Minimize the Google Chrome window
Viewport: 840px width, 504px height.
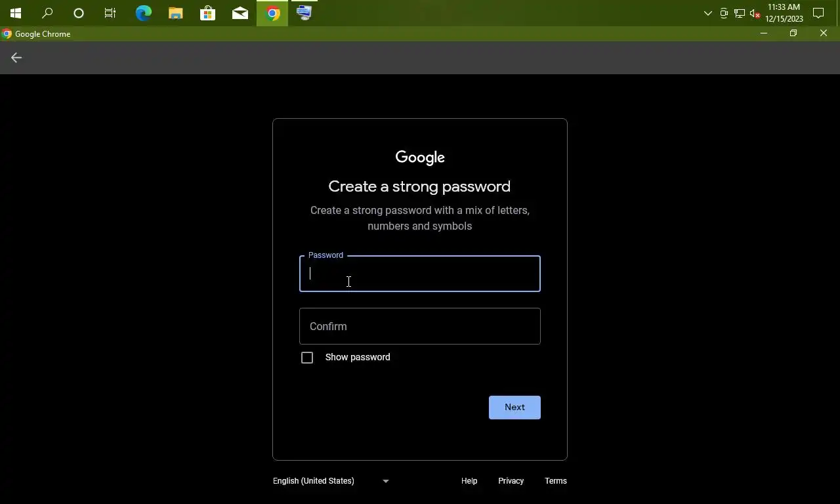tap(763, 33)
